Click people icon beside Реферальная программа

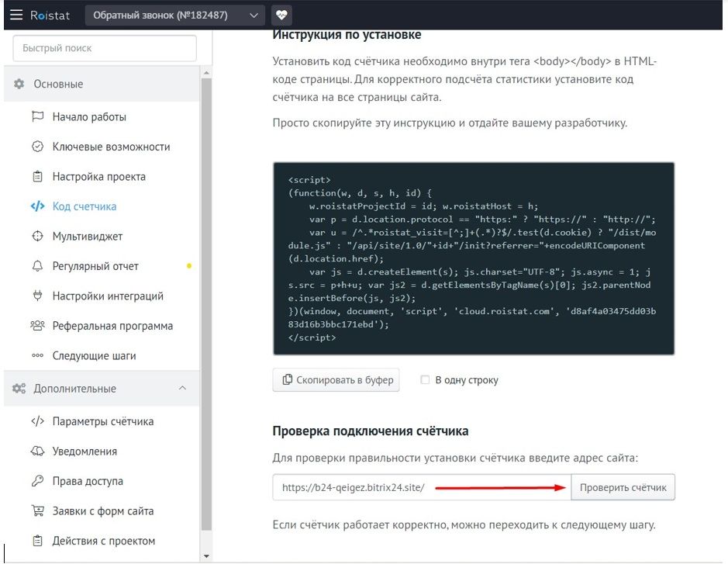tap(38, 325)
